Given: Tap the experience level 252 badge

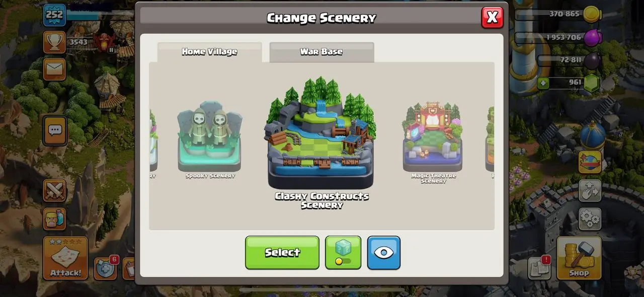Looking at the screenshot, I should [x=54, y=15].
